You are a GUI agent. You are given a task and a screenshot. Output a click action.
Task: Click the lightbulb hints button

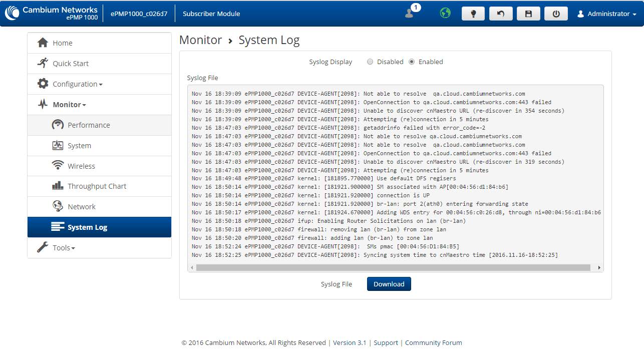pos(473,14)
